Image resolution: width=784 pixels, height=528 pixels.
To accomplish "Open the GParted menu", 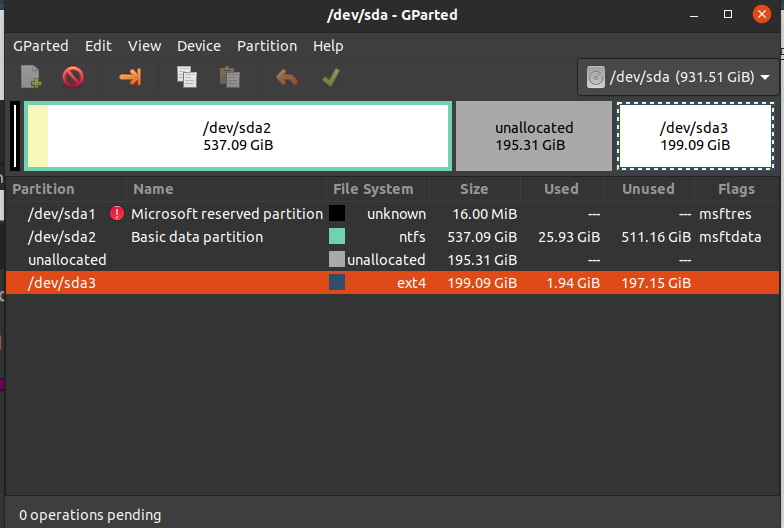I will click(x=40, y=46).
